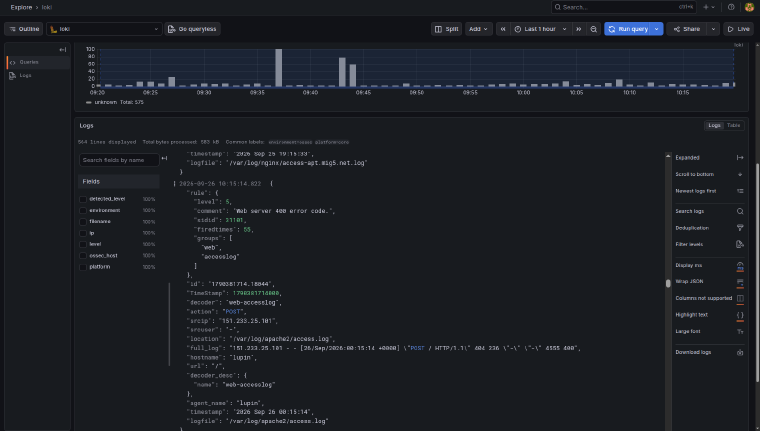The height and width of the screenshot is (431, 760).
Task: Check the platform field checkbox
Action: tap(83, 267)
